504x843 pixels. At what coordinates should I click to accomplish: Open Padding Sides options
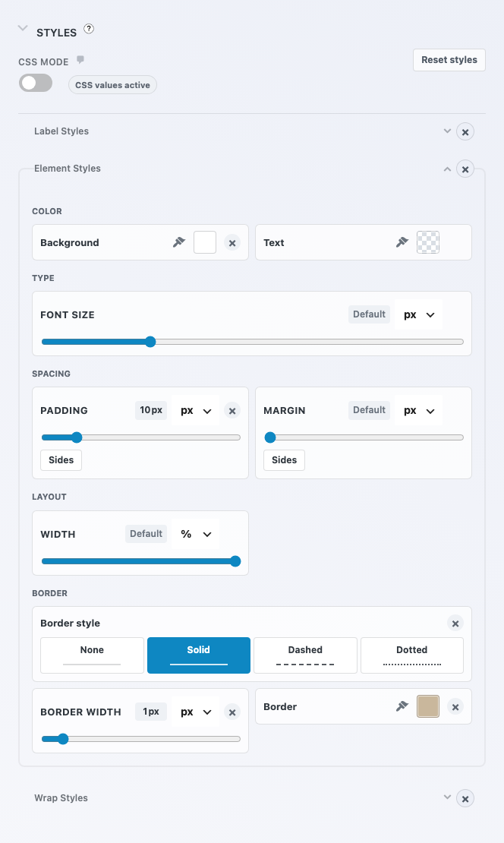(x=61, y=460)
